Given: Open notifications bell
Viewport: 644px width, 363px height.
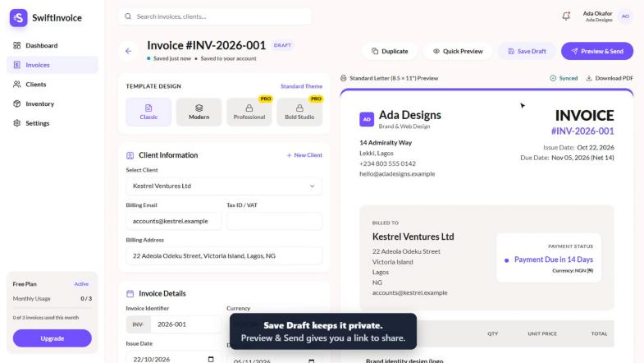Looking at the screenshot, I should [x=566, y=16].
